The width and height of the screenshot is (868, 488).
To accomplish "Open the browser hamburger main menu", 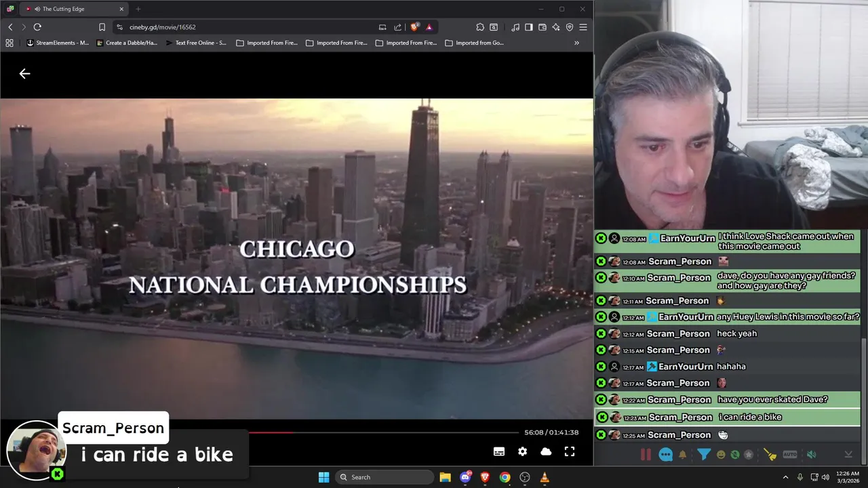I will pos(583,27).
